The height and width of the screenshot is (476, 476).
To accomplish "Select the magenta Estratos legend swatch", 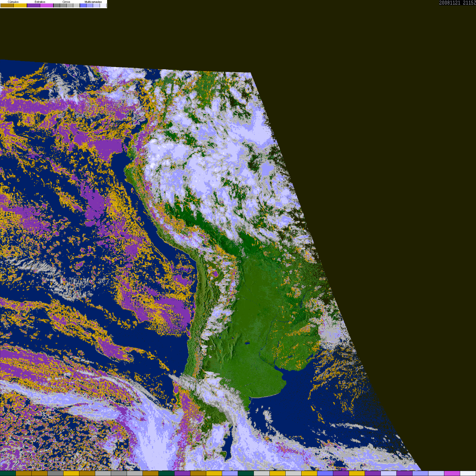I will click(x=47, y=5).
